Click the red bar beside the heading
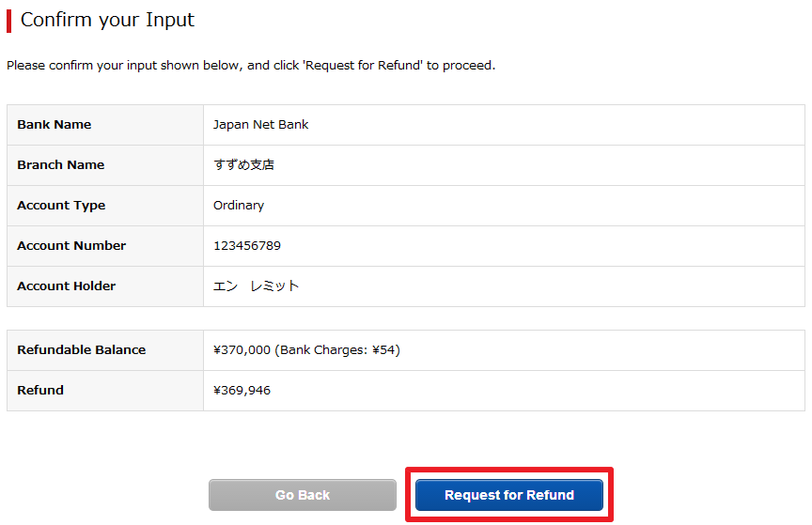Viewport: 812px width, 525px height. [8, 22]
